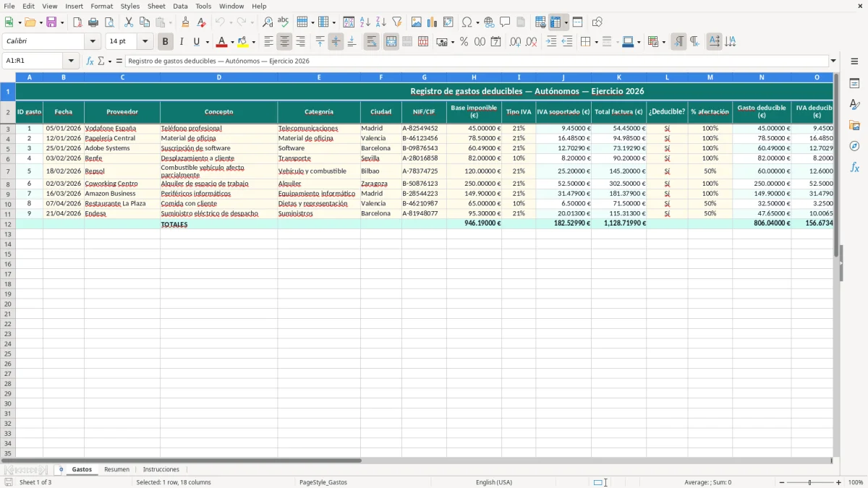Open the sidebar Navigator compass
The height and width of the screenshot is (488, 868).
[854, 147]
